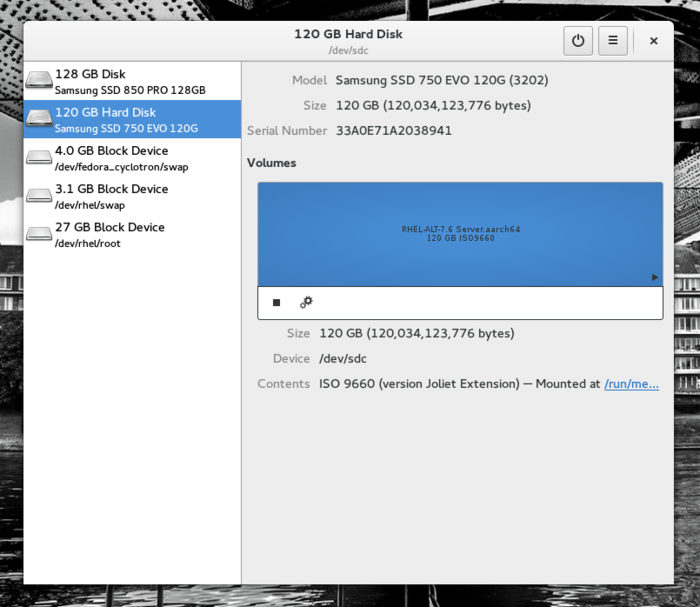
Task: Click the /dev/sdc device value
Action: [344, 358]
